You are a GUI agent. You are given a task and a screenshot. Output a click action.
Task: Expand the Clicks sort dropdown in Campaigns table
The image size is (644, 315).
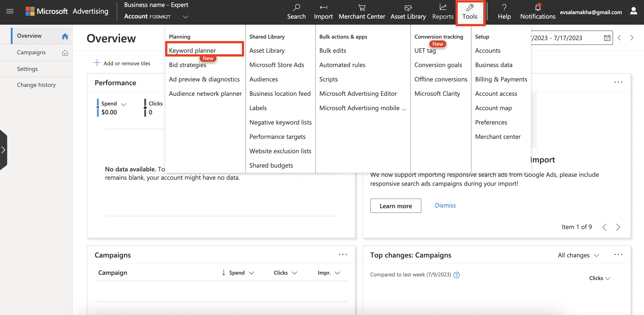(285, 273)
